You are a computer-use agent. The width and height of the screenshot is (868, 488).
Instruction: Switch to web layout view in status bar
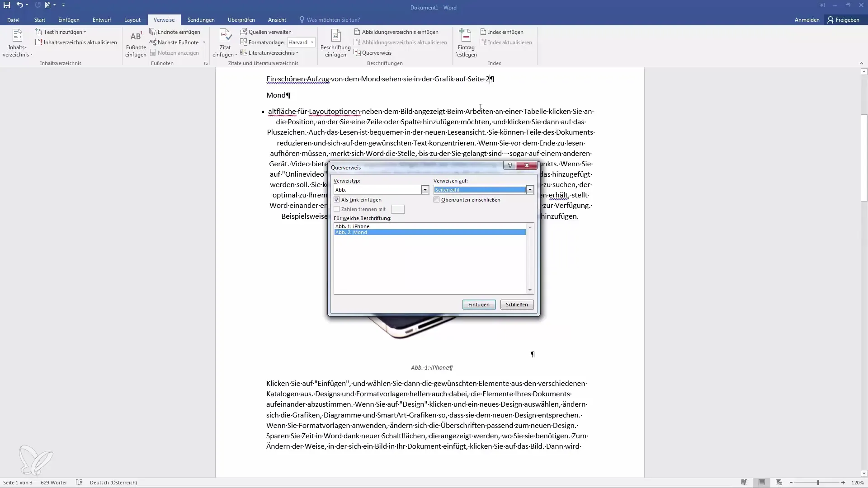(x=778, y=483)
